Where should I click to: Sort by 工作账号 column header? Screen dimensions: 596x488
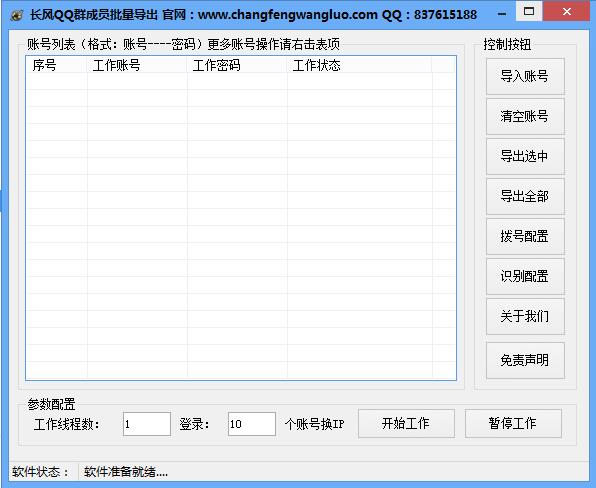point(137,65)
